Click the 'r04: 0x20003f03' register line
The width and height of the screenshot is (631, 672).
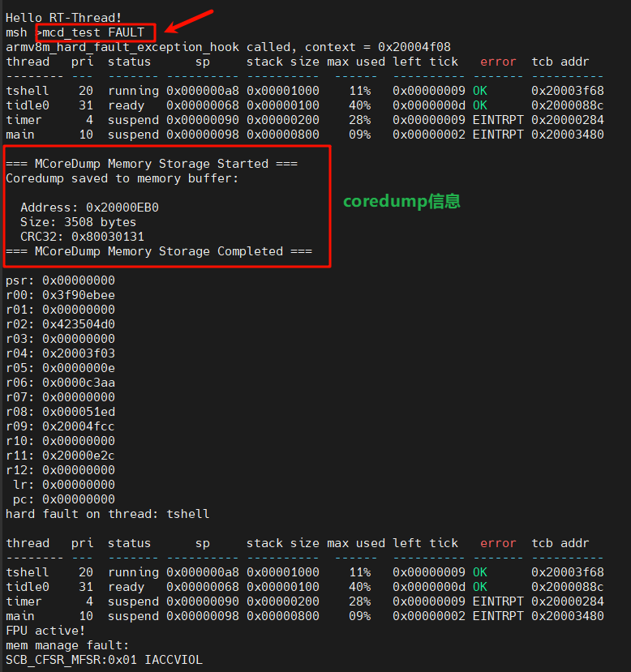pyautogui.click(x=61, y=353)
